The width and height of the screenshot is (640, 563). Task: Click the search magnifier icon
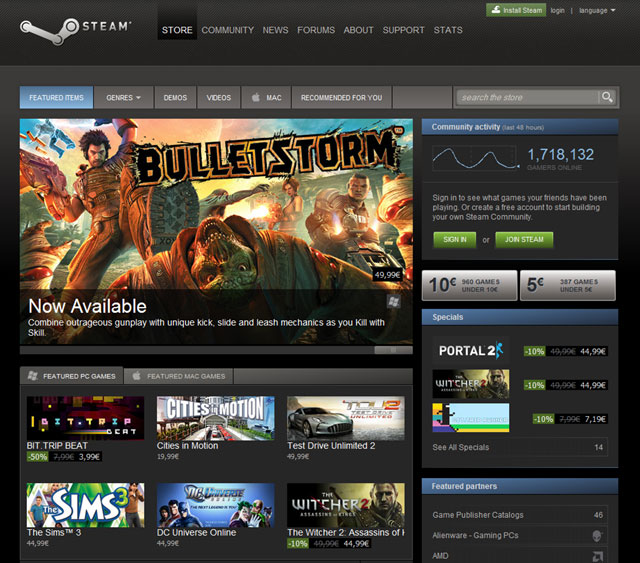point(607,97)
